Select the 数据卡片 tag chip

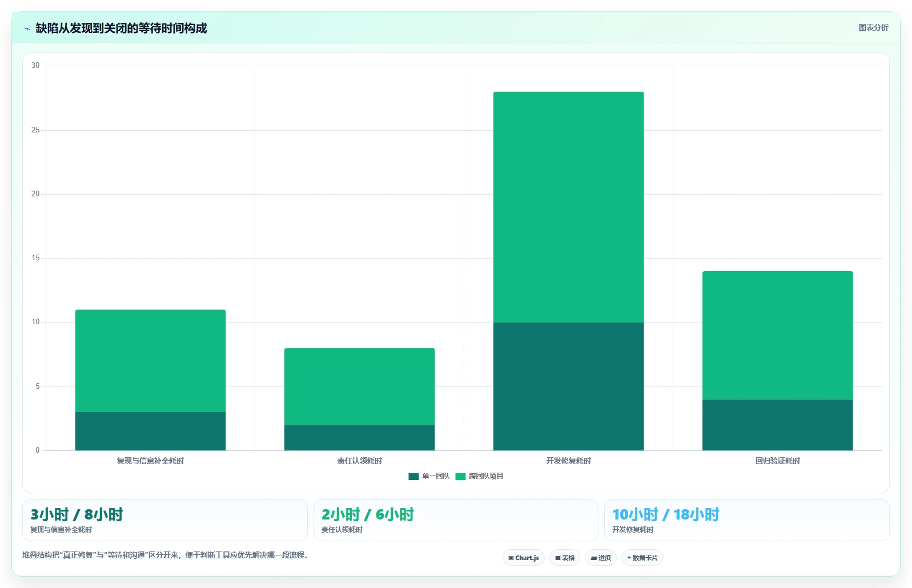pyautogui.click(x=642, y=558)
